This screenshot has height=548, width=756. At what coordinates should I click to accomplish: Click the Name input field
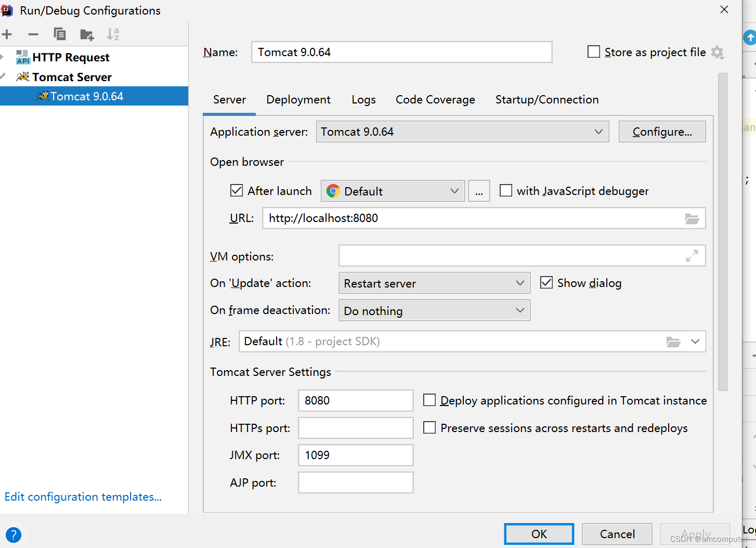click(x=402, y=52)
